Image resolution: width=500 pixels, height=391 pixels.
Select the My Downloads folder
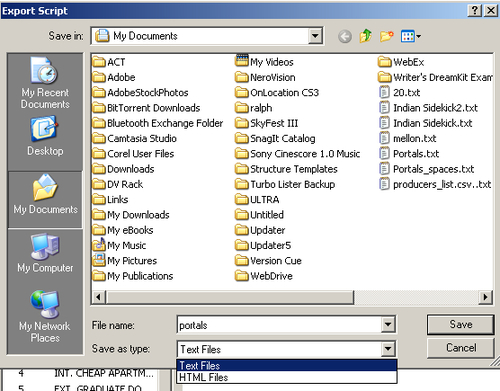click(131, 215)
